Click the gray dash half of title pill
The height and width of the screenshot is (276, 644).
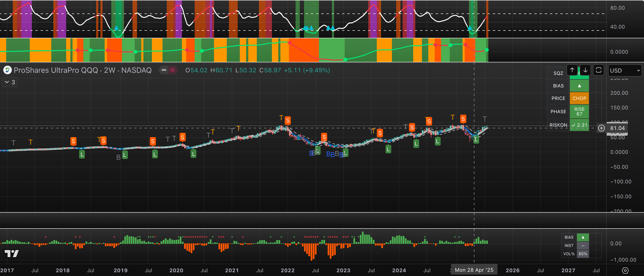pos(164,70)
